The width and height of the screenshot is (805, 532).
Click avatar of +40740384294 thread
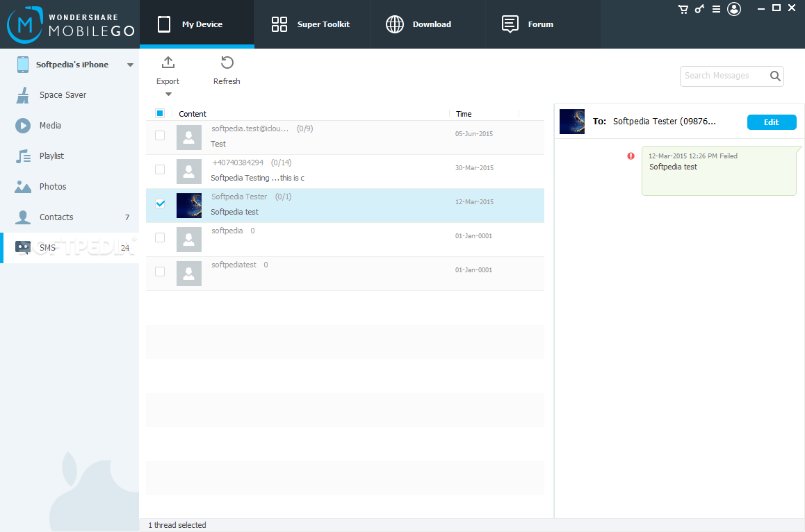(189, 172)
